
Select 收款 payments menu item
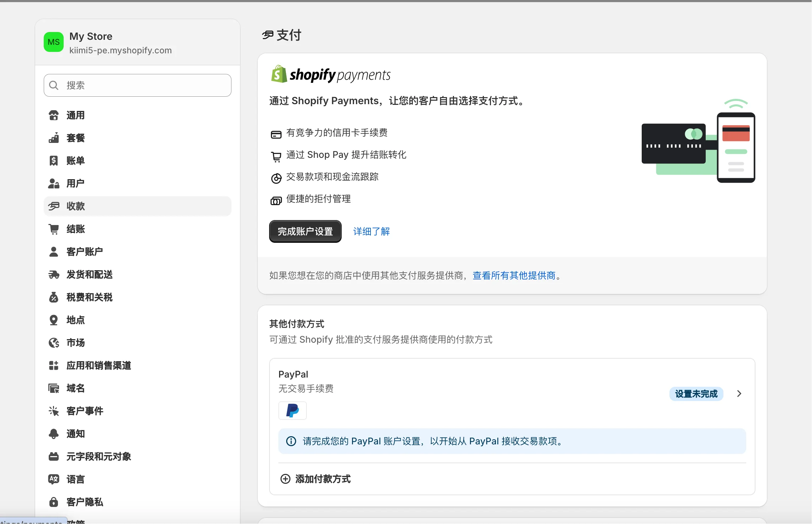[x=138, y=206]
